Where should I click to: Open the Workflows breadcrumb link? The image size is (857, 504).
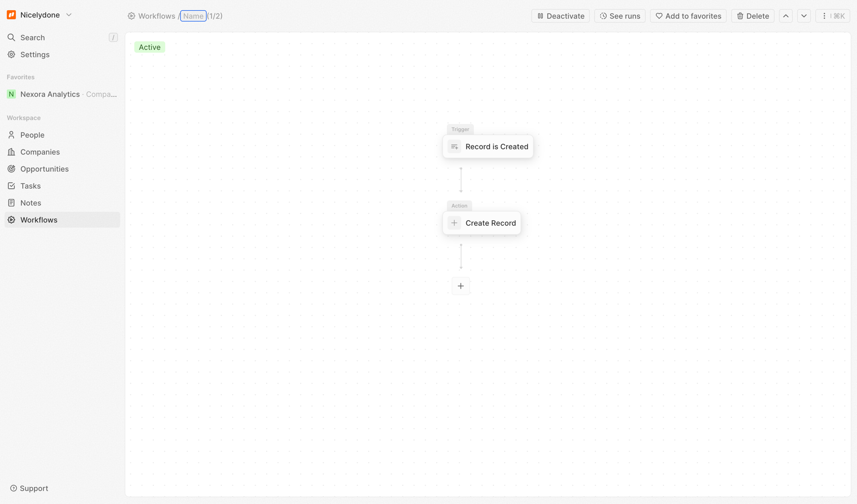point(156,16)
